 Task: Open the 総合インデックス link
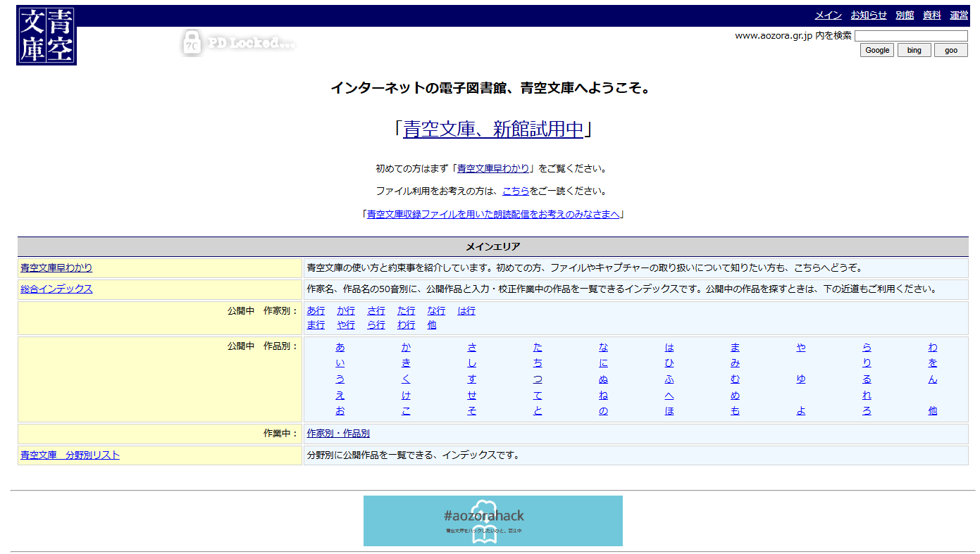(x=56, y=289)
